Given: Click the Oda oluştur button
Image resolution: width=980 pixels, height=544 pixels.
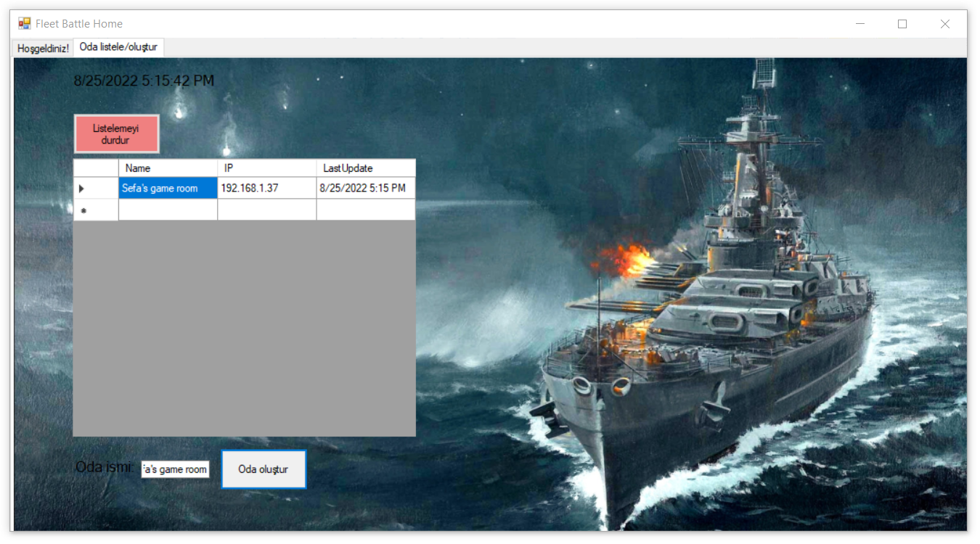Looking at the screenshot, I should pos(264,469).
